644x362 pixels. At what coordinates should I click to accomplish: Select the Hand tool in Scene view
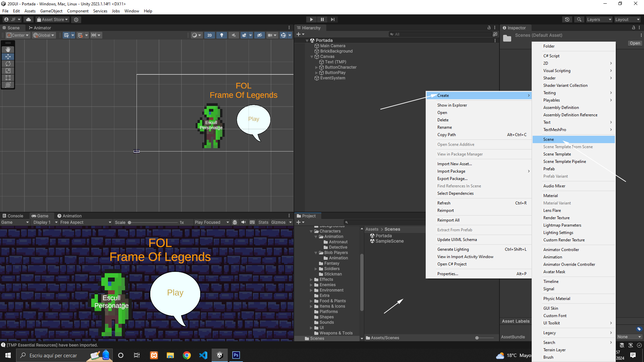click(x=8, y=49)
